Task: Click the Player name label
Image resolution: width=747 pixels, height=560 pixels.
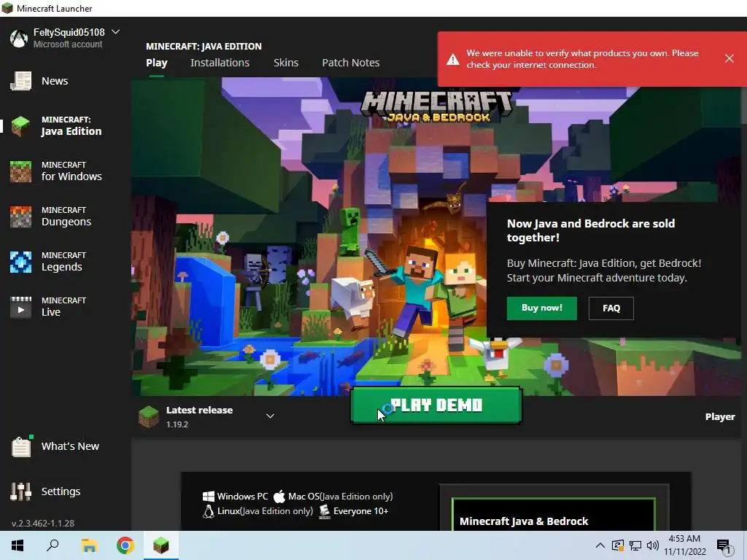Action: [720, 416]
